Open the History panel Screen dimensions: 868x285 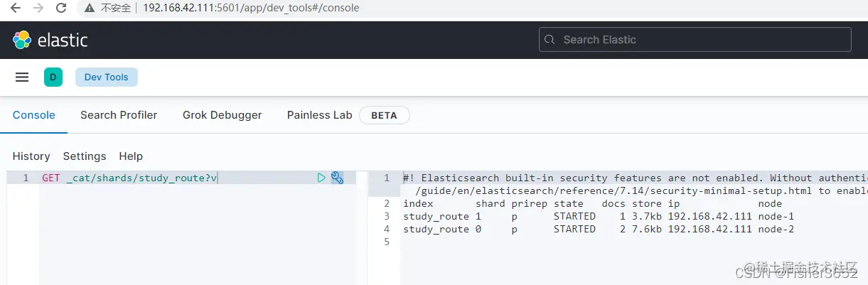[x=31, y=156]
